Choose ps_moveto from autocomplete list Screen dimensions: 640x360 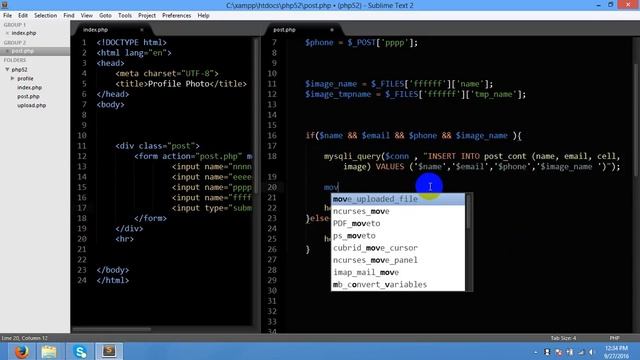point(398,236)
